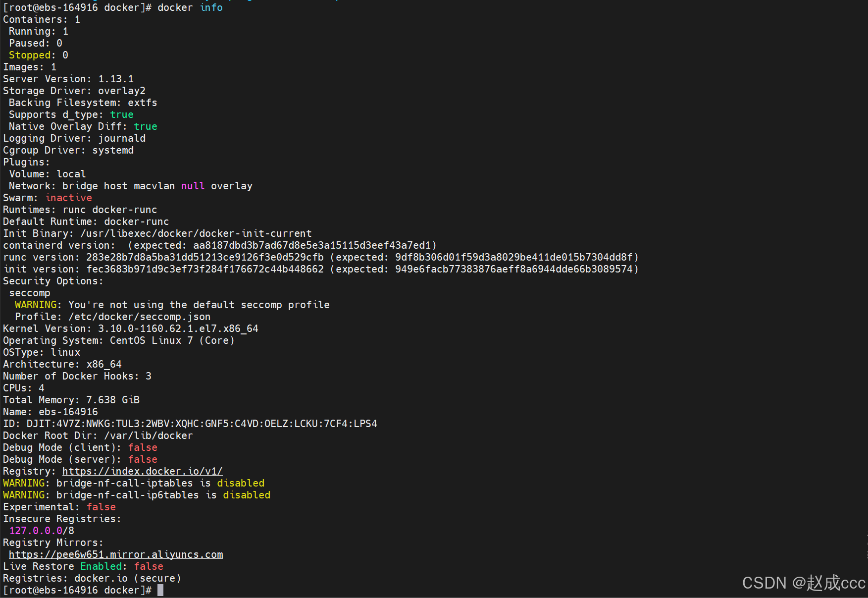
Task: Click the Docker ID string line
Action: (x=190, y=424)
